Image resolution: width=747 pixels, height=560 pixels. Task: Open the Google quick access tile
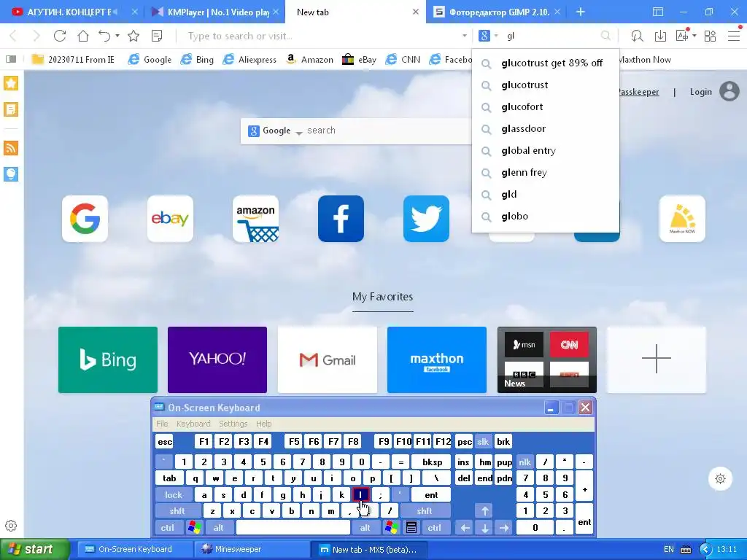point(85,219)
